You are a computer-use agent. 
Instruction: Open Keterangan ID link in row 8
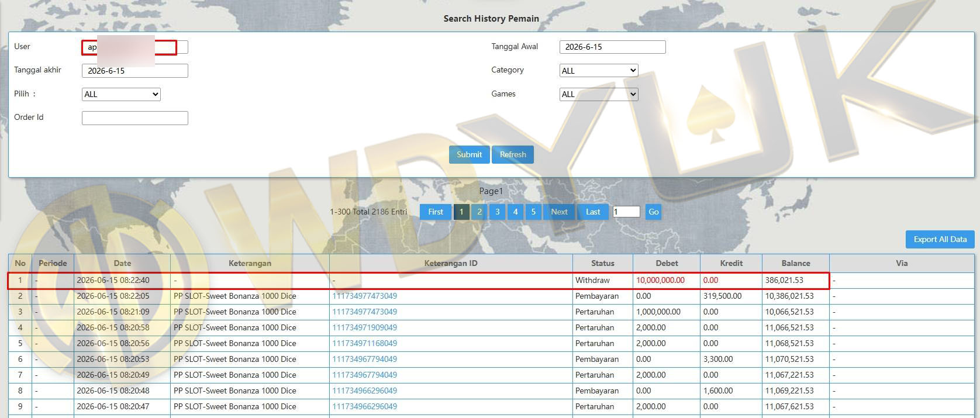pyautogui.click(x=364, y=391)
